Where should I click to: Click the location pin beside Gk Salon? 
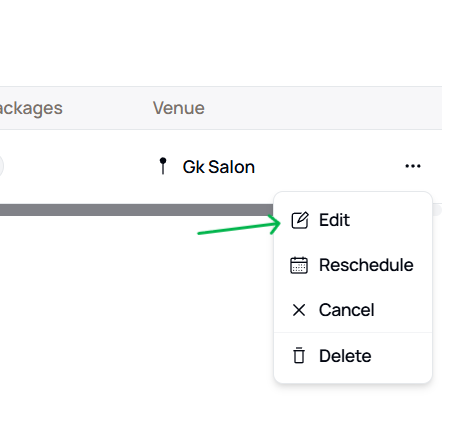pyautogui.click(x=163, y=166)
